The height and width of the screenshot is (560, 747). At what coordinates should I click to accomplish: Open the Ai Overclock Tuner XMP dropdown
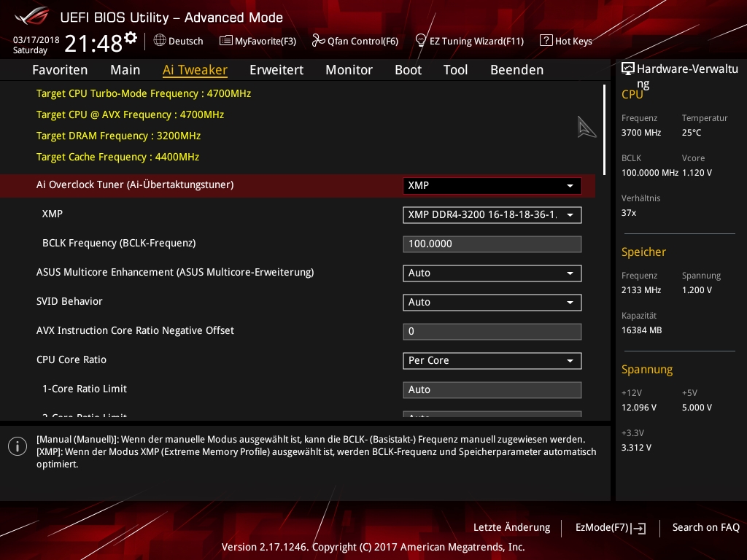(x=492, y=186)
